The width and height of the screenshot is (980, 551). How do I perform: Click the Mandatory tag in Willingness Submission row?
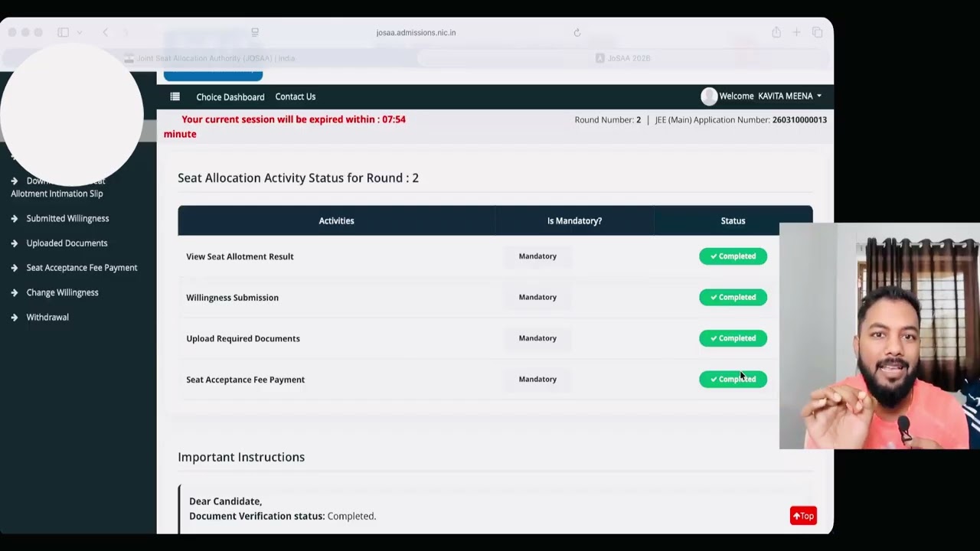(x=537, y=297)
